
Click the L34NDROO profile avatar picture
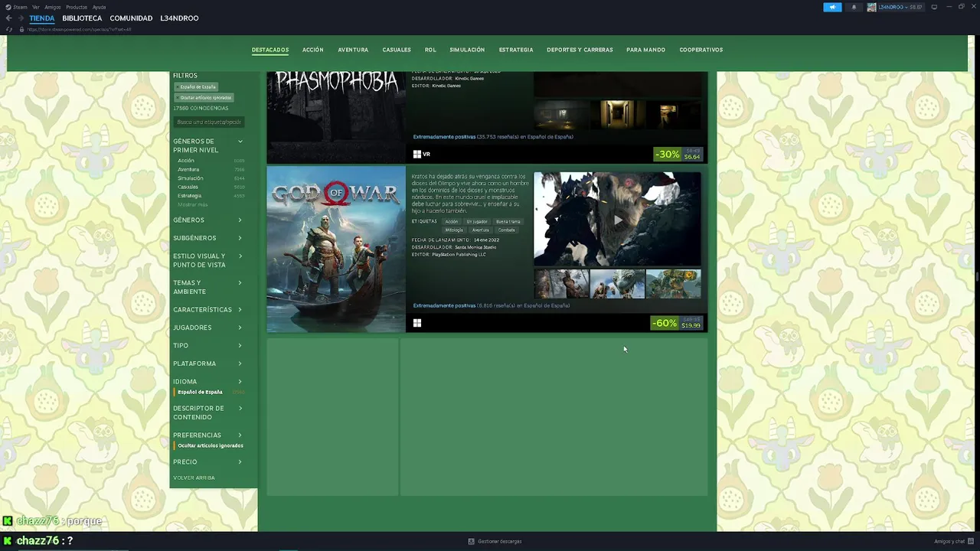pyautogui.click(x=871, y=7)
